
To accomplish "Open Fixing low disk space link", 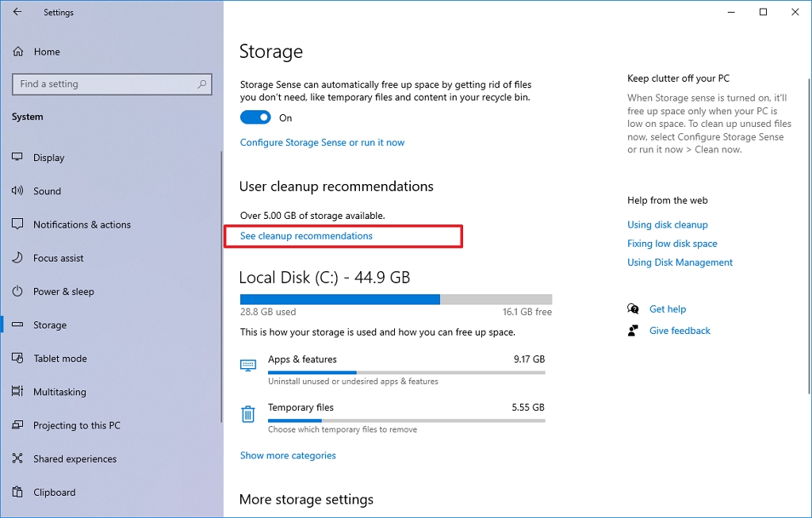I will click(x=672, y=244).
